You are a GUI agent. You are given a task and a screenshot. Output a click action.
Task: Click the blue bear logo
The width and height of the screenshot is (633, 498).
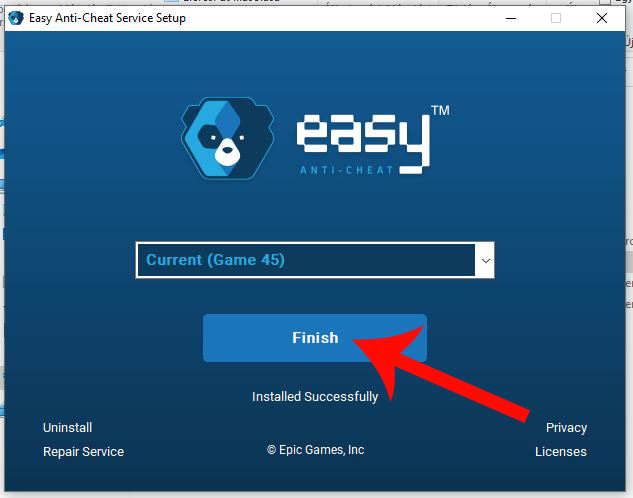(x=228, y=138)
